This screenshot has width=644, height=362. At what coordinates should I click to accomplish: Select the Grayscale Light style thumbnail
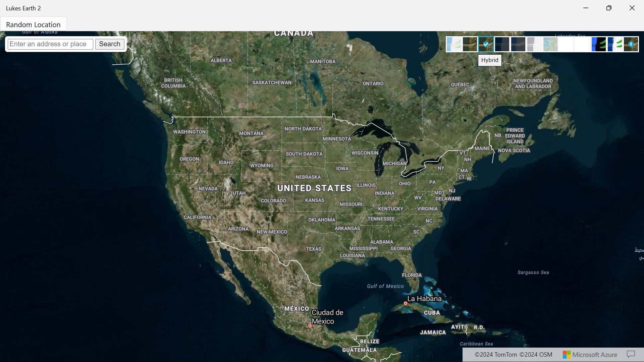(534, 44)
